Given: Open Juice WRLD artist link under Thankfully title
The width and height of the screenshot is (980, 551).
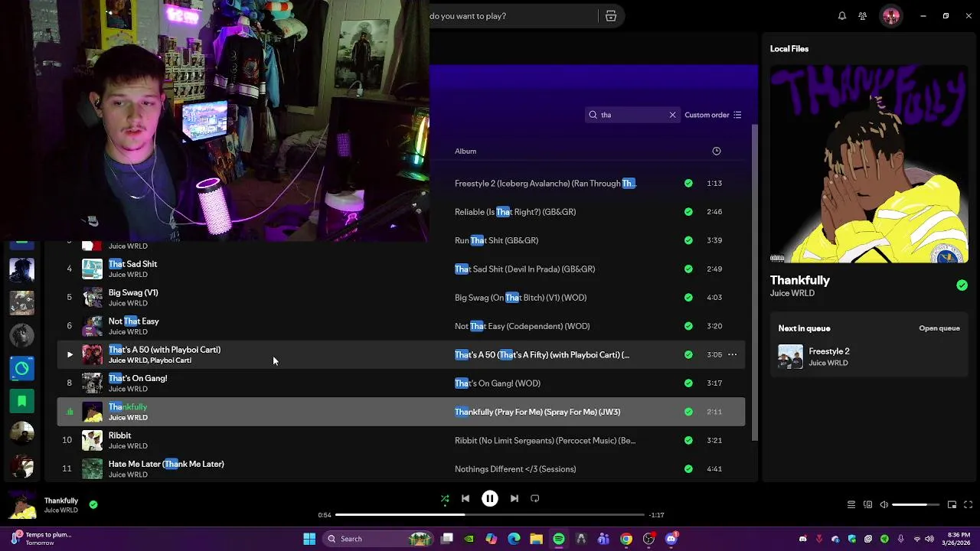Looking at the screenshot, I should (792, 293).
